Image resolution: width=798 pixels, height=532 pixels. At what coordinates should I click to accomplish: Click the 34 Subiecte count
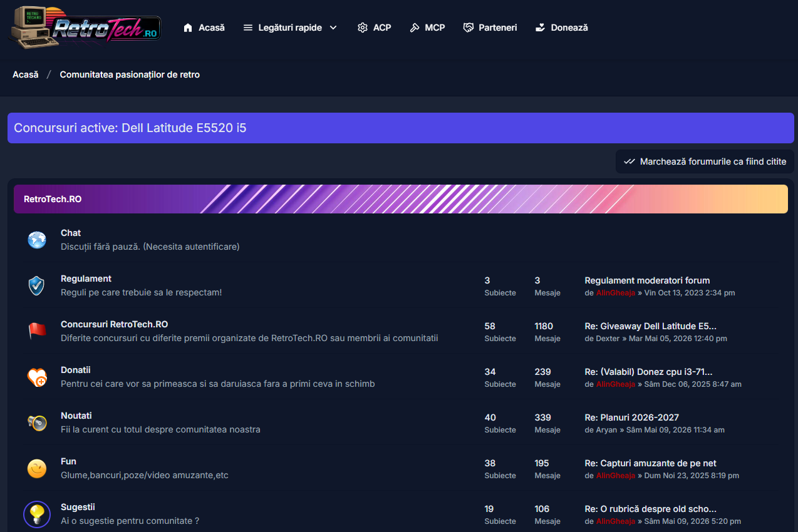pos(490,372)
